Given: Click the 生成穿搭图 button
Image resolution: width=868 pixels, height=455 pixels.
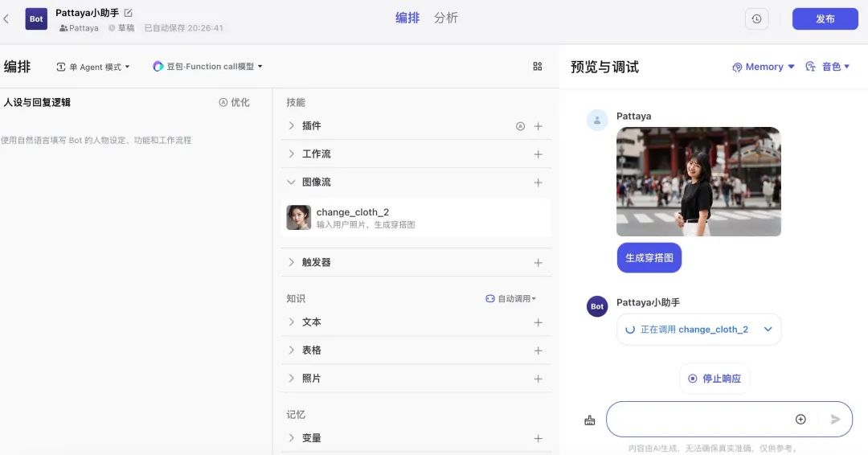Looking at the screenshot, I should pyautogui.click(x=649, y=258).
